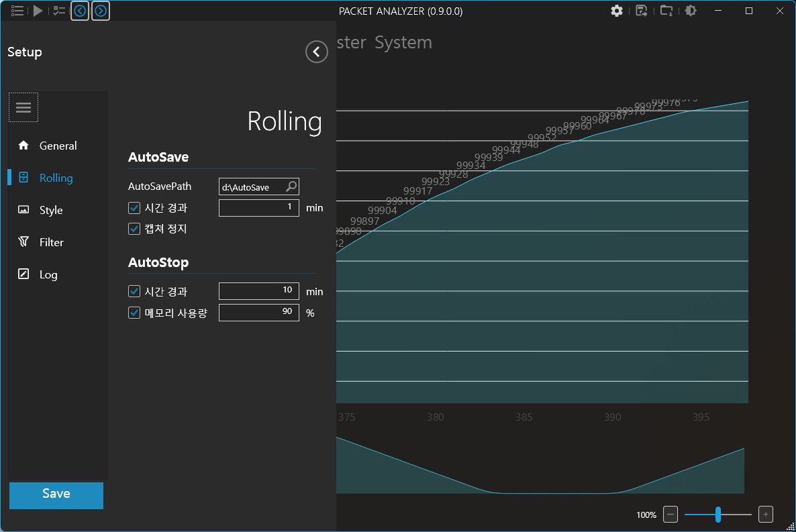The width and height of the screenshot is (796, 532).
Task: Click the checklist icon in top toolbar
Action: pos(60,11)
